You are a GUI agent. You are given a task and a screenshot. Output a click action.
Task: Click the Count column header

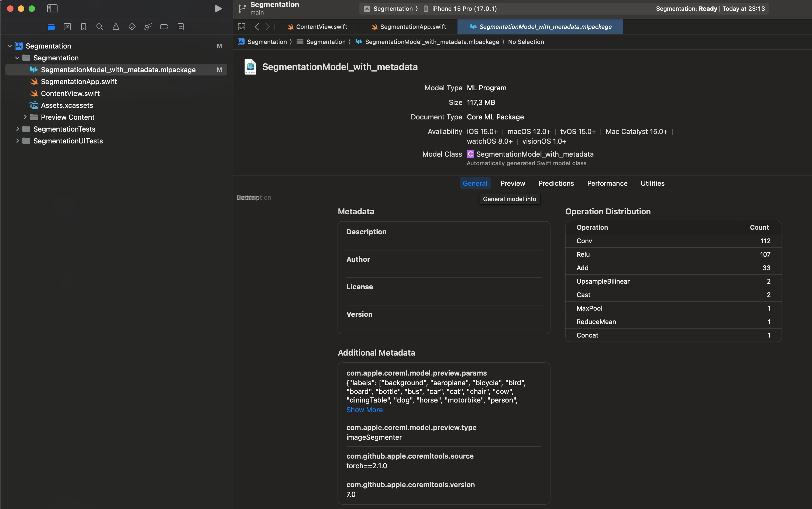pos(759,227)
